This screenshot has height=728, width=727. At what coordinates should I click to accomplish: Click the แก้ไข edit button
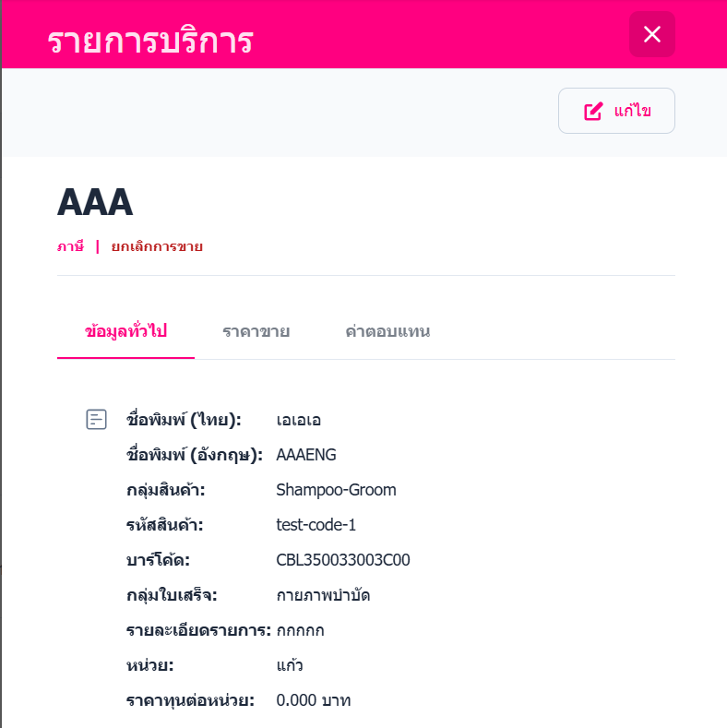(x=616, y=111)
